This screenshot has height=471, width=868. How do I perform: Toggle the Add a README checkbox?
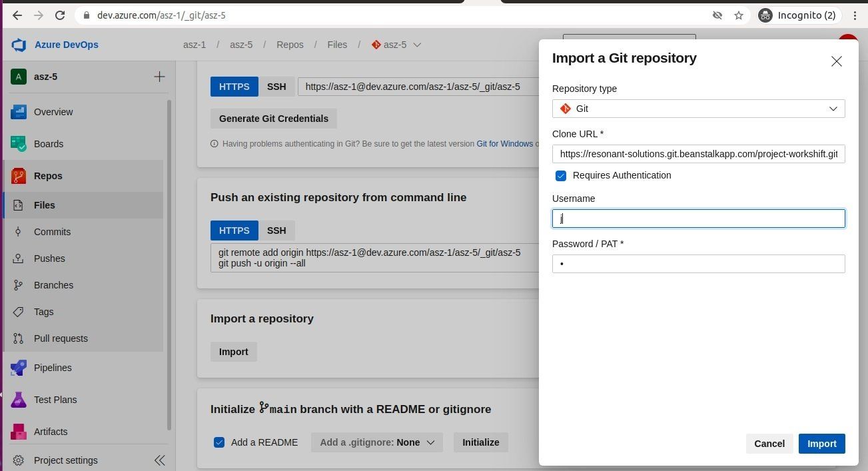coord(219,442)
